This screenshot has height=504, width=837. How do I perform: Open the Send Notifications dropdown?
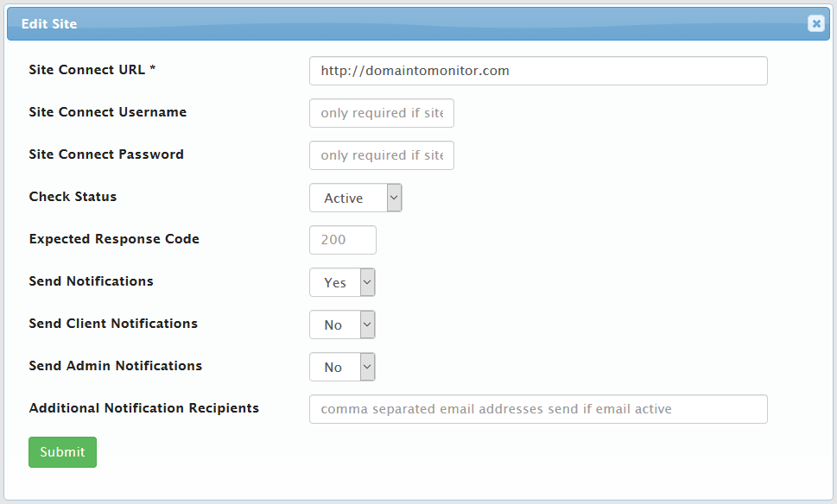(x=341, y=282)
